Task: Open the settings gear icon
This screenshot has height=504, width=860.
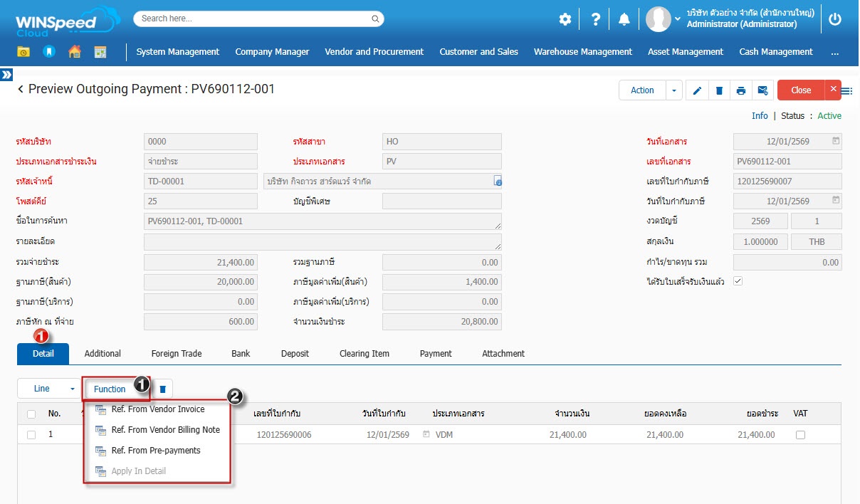Action: pyautogui.click(x=565, y=19)
